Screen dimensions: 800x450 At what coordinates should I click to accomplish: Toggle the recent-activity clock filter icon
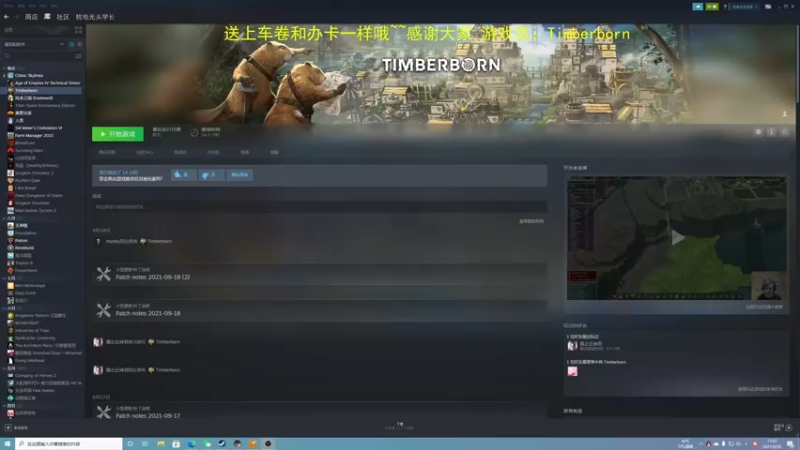71,44
